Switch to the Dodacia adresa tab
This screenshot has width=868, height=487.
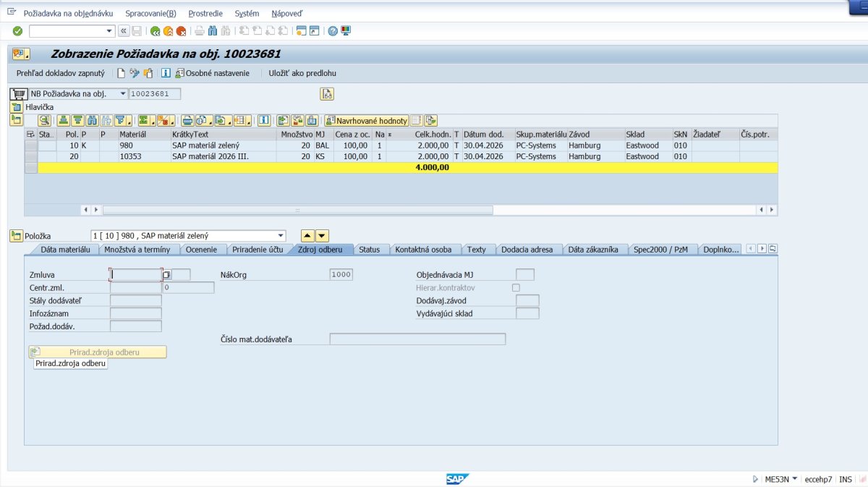527,250
